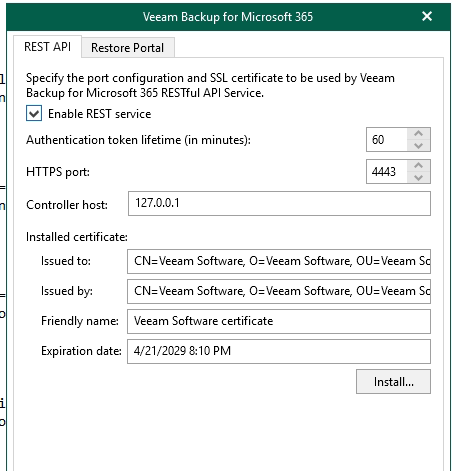The height and width of the screenshot is (471, 458).
Task: Click the Expiration date field
Action: pyautogui.click(x=279, y=351)
